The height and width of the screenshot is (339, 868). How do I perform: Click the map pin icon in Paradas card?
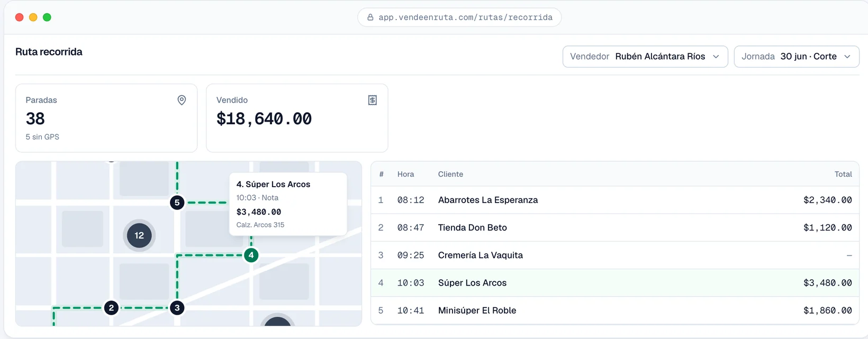point(182,100)
